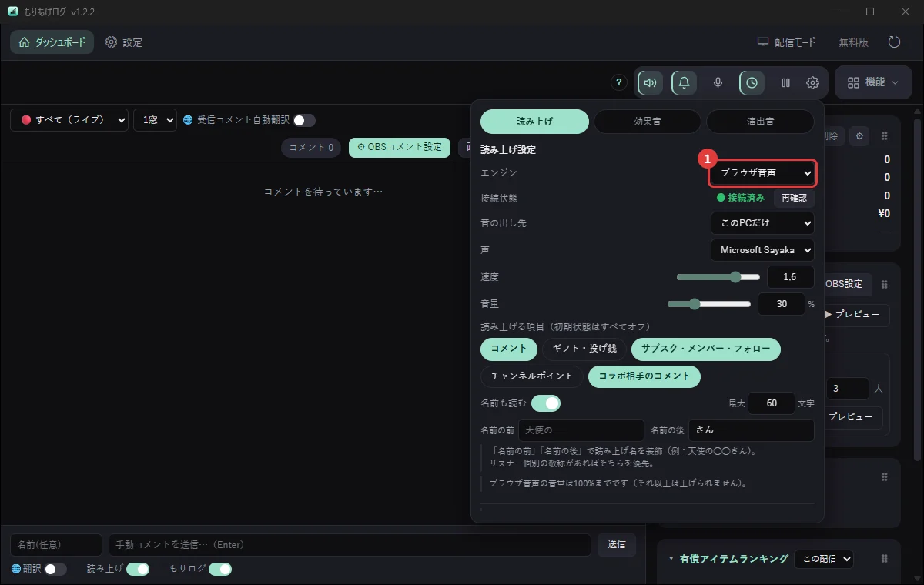
Task: Enable the チャンネルポイント chip
Action: (x=532, y=376)
